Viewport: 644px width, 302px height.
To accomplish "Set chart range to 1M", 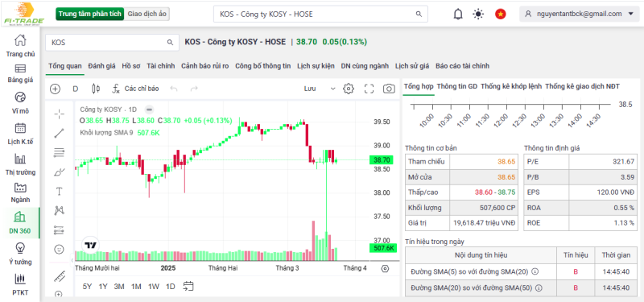I will click(x=136, y=287).
